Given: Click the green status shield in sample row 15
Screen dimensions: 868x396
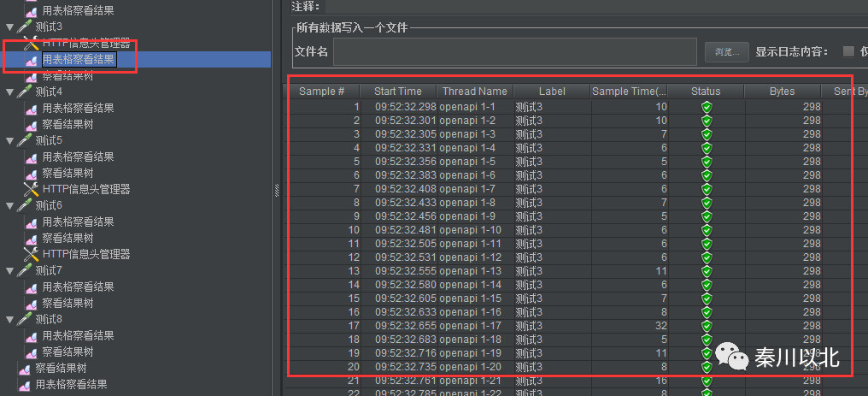Looking at the screenshot, I should click(x=707, y=298).
